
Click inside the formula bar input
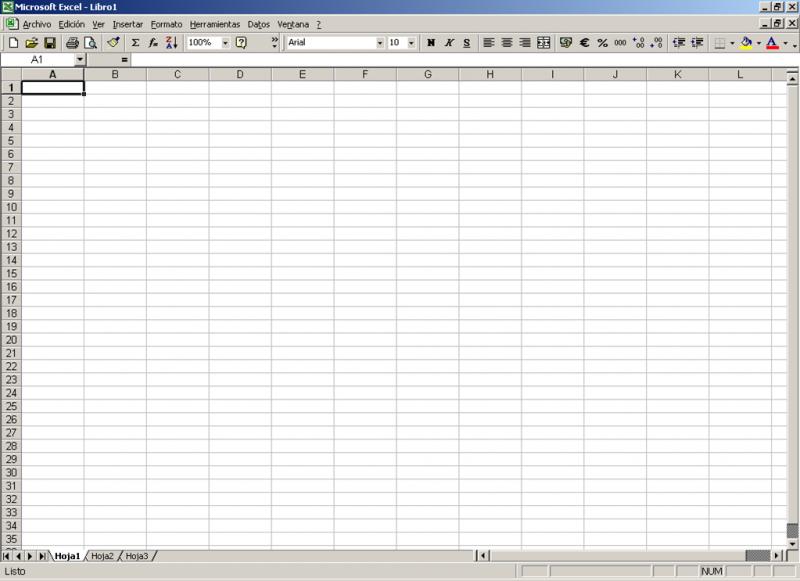click(463, 60)
